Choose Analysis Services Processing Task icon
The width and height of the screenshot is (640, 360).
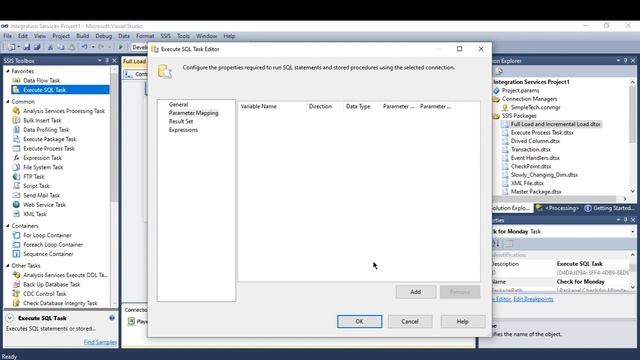tap(16, 111)
